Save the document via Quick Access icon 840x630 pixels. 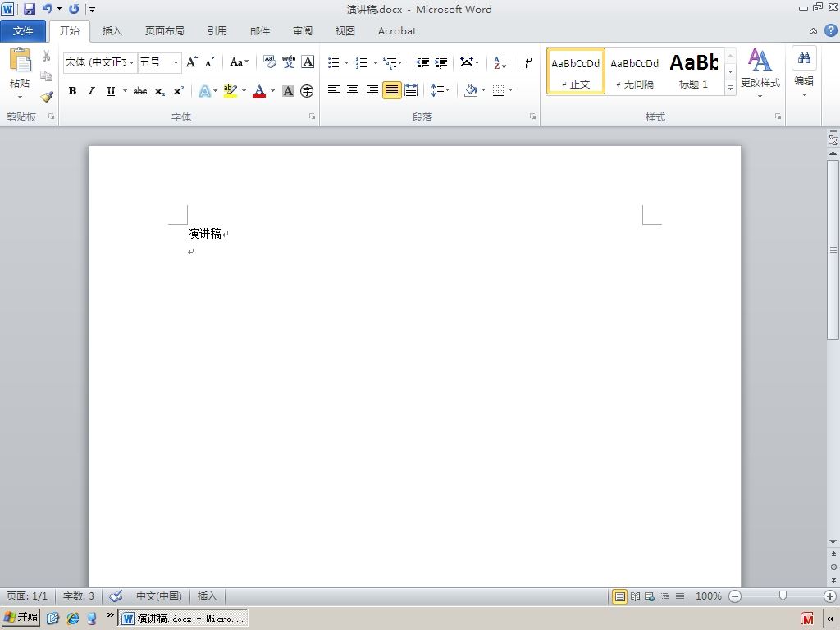(29, 8)
